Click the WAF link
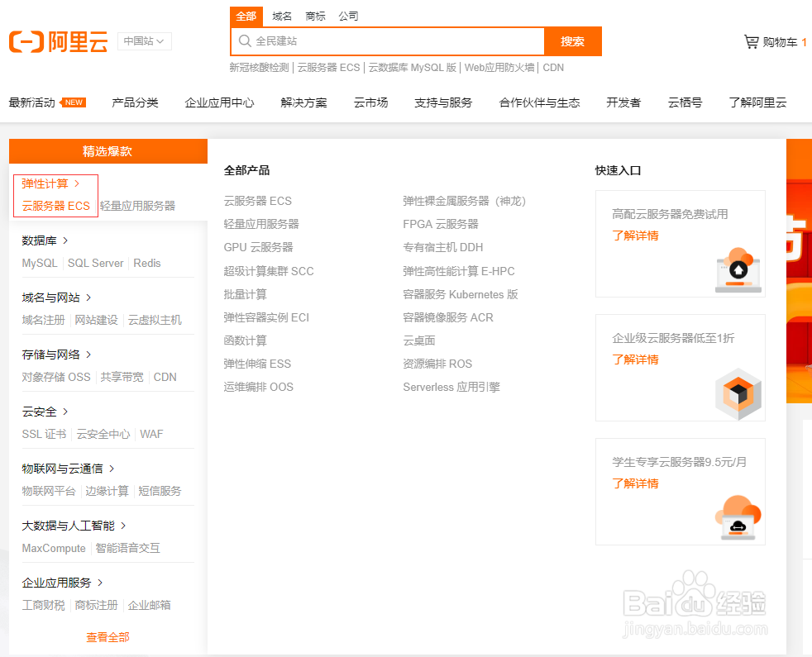Image resolution: width=812 pixels, height=657 pixels. 151,434
